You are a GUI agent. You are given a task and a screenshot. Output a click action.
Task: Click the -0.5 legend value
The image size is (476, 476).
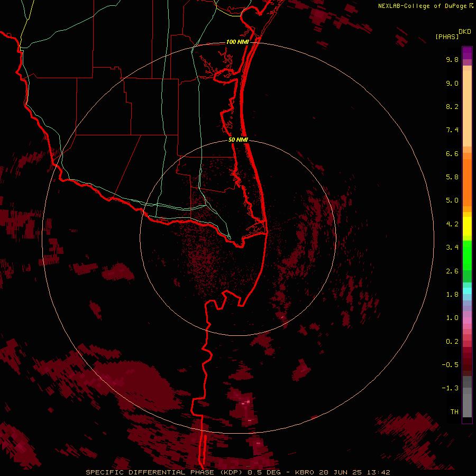click(450, 365)
